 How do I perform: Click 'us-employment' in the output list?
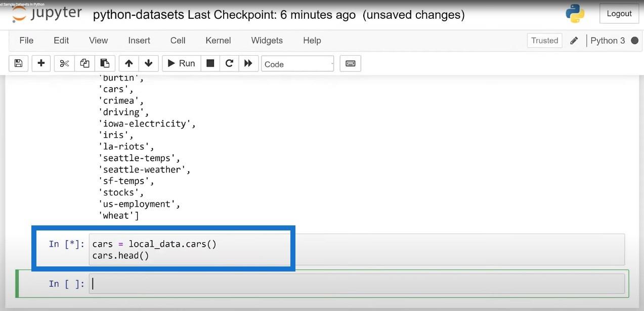(x=137, y=204)
